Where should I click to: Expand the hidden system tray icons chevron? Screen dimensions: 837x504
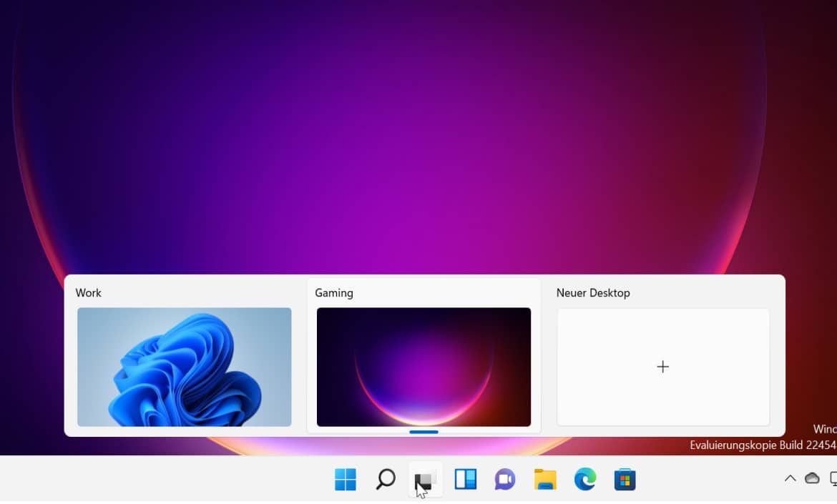[x=790, y=478]
